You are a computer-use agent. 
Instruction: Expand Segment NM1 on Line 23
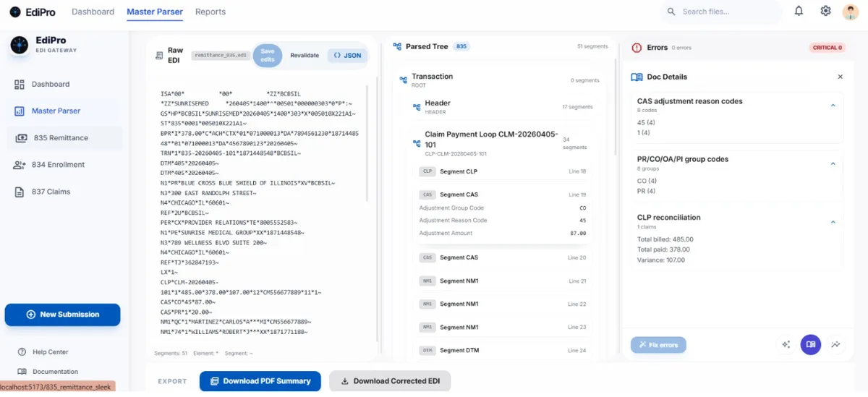pos(503,328)
